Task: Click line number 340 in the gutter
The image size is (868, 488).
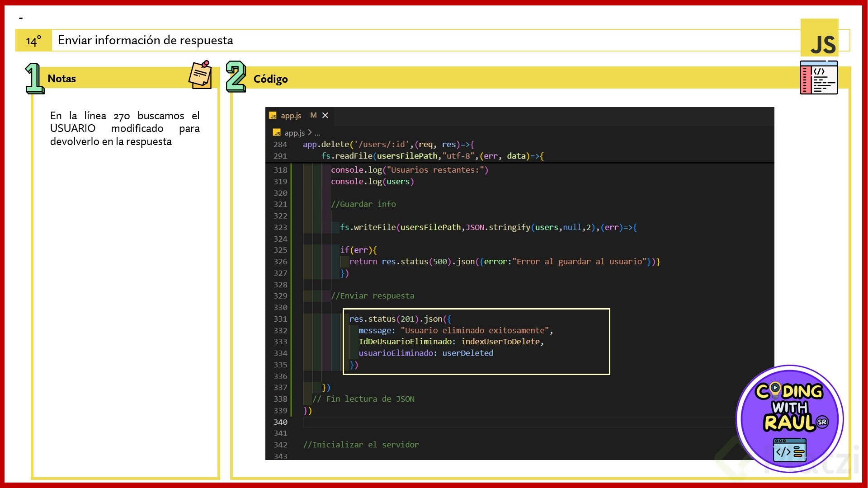Action: point(280,422)
